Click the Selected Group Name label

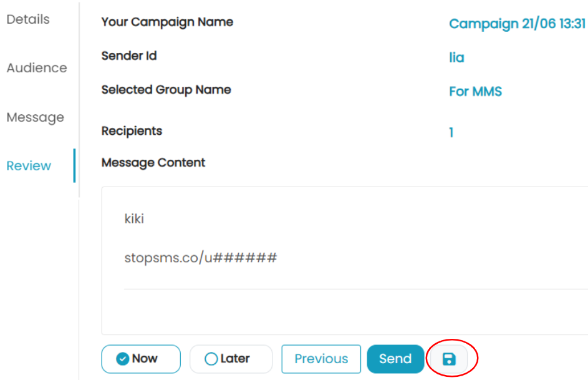166,90
